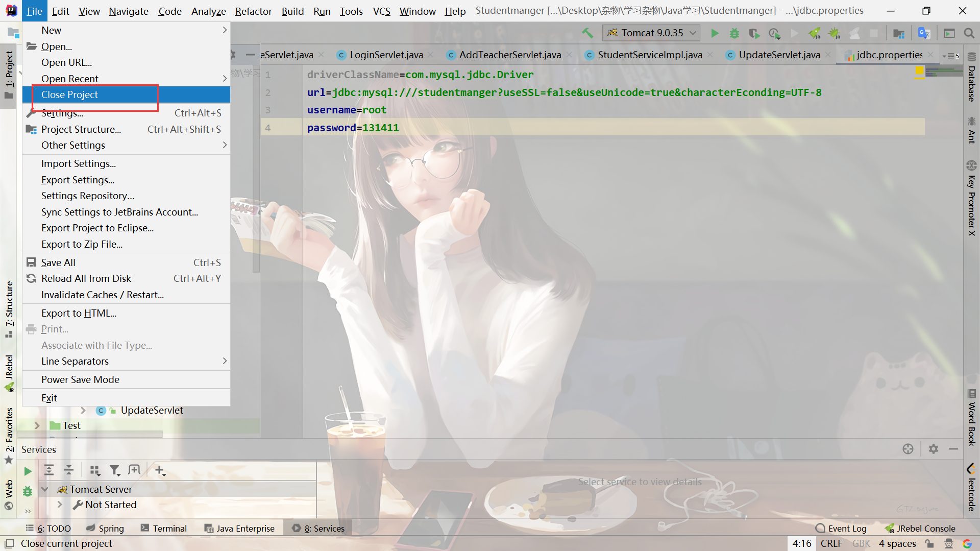Open the Terminal tool window
The width and height of the screenshot is (980, 551).
point(164,529)
